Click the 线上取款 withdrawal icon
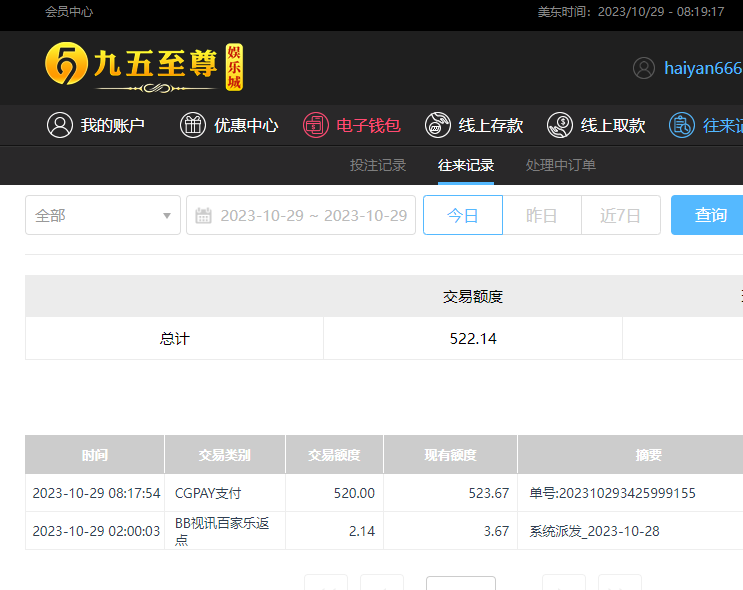The image size is (743, 590). [x=560, y=125]
